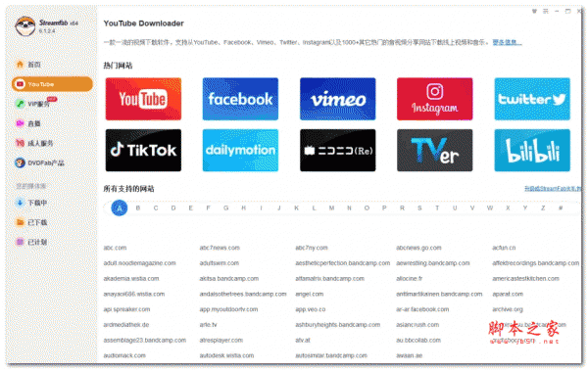Screen dimensions: 588x370
Task: Select letter C in alphabet filter
Action: [156, 208]
